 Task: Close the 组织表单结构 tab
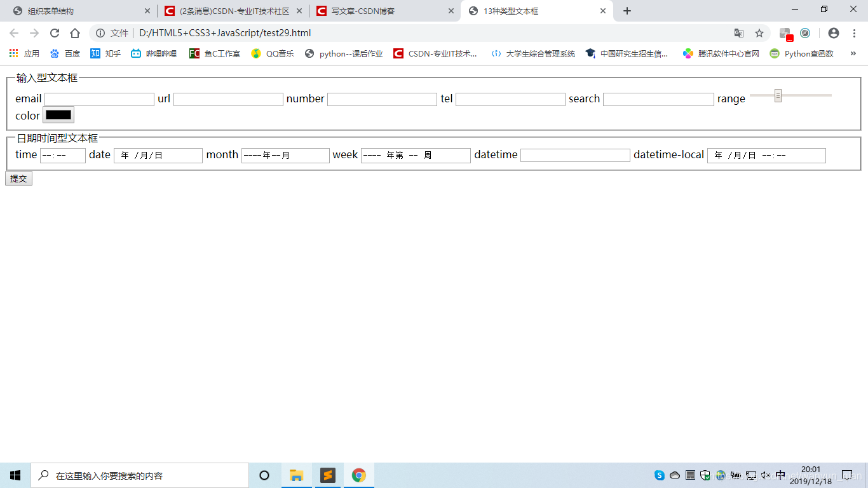pos(147,11)
